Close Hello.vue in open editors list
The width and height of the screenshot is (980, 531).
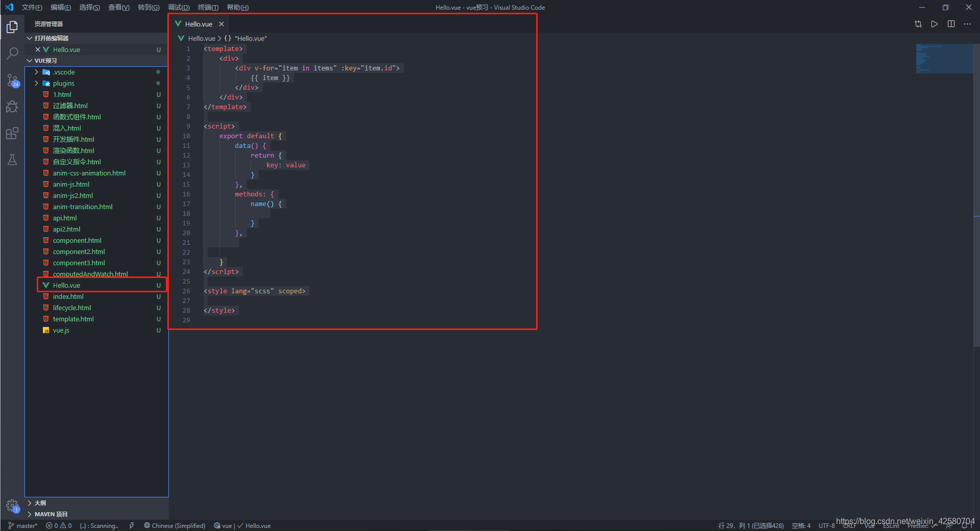click(38, 49)
